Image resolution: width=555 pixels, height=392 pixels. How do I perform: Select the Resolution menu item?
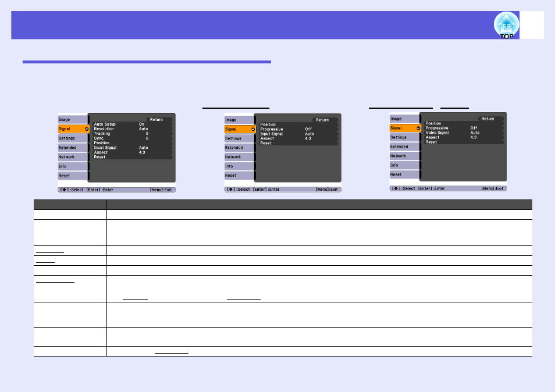pyautogui.click(x=104, y=129)
